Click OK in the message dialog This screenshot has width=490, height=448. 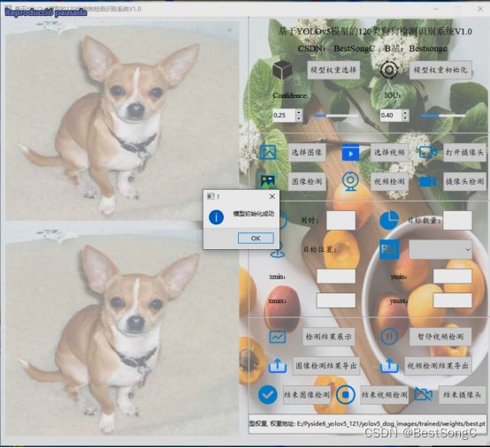pyautogui.click(x=256, y=239)
